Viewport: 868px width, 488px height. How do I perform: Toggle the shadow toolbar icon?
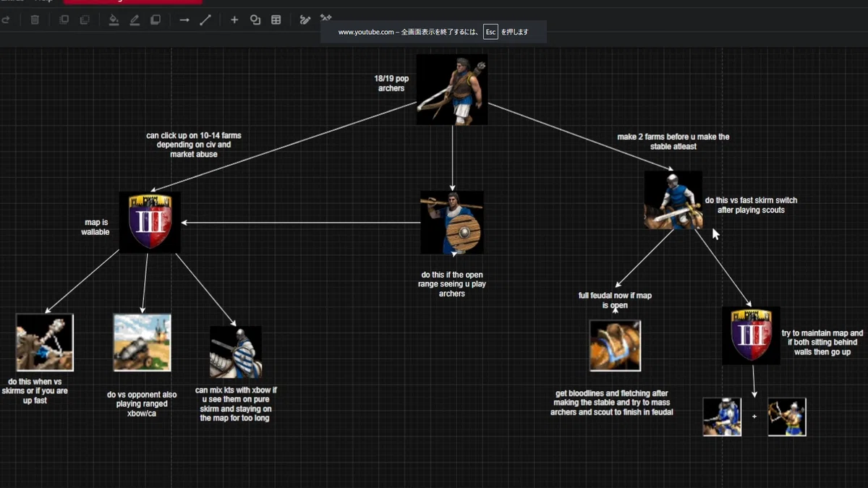tap(155, 20)
